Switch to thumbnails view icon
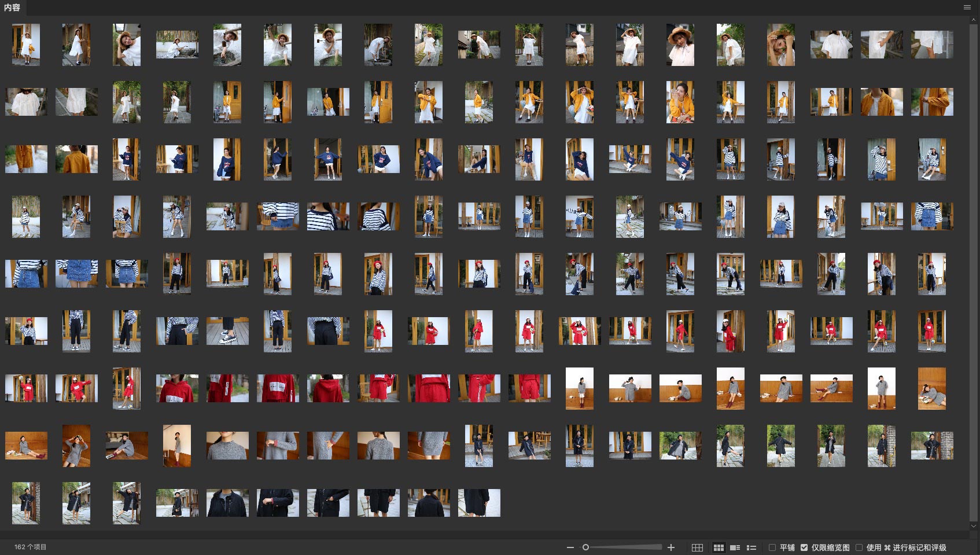Image resolution: width=980 pixels, height=555 pixels. coord(719,547)
